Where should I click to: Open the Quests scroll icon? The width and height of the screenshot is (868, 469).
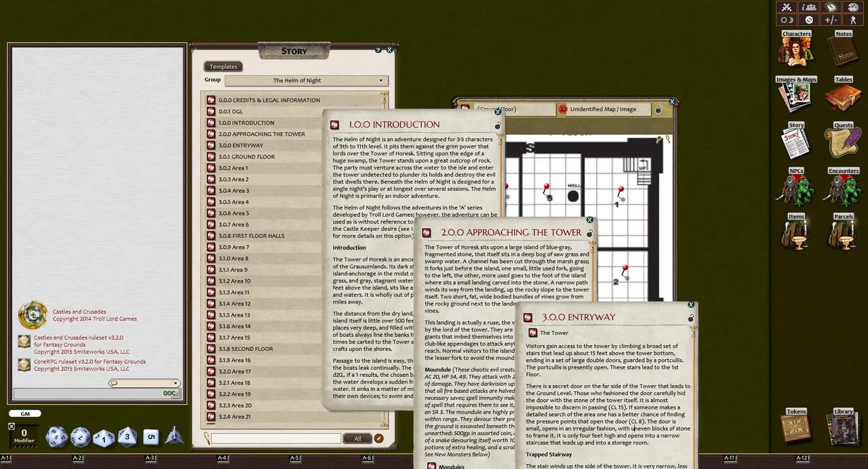point(843,141)
